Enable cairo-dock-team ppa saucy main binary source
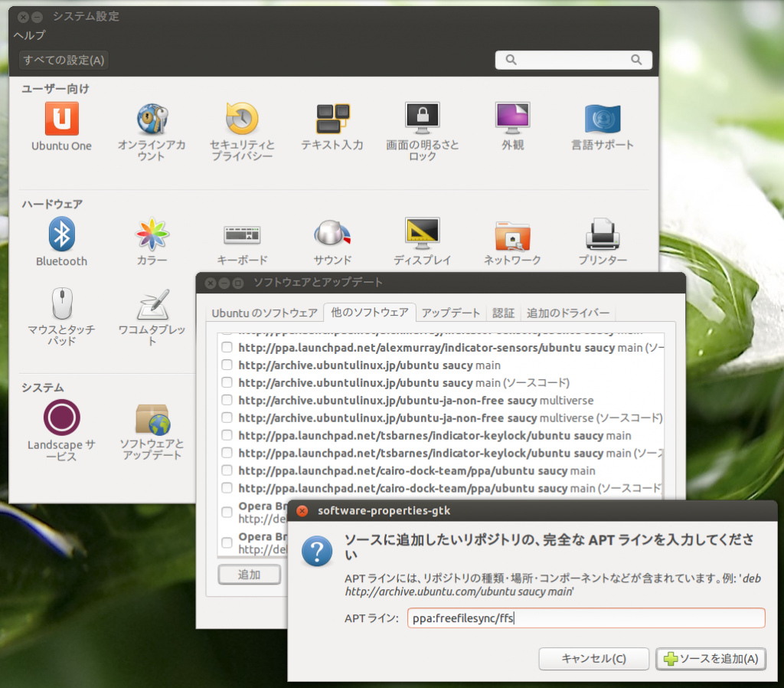This screenshot has height=688, width=784. (x=227, y=470)
